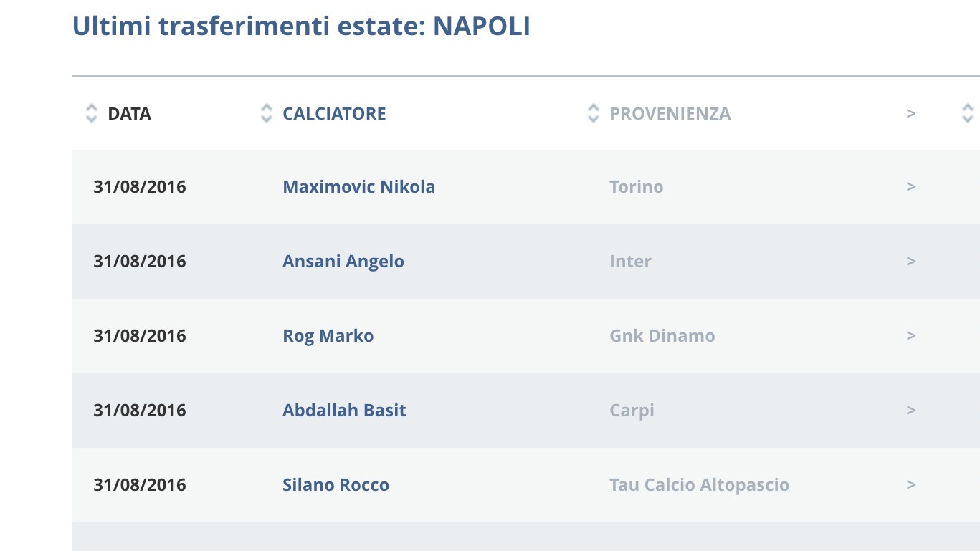Select the DATA column header

tap(129, 114)
